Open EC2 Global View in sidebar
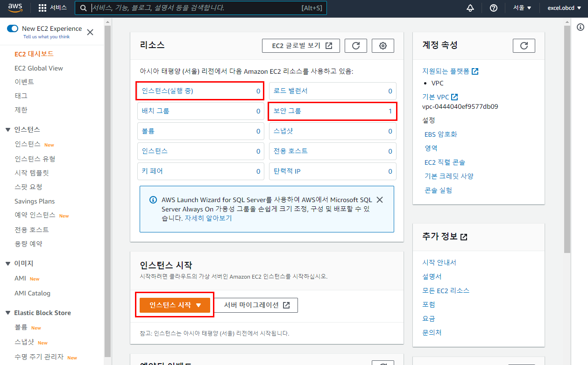The height and width of the screenshot is (365, 588). point(39,68)
